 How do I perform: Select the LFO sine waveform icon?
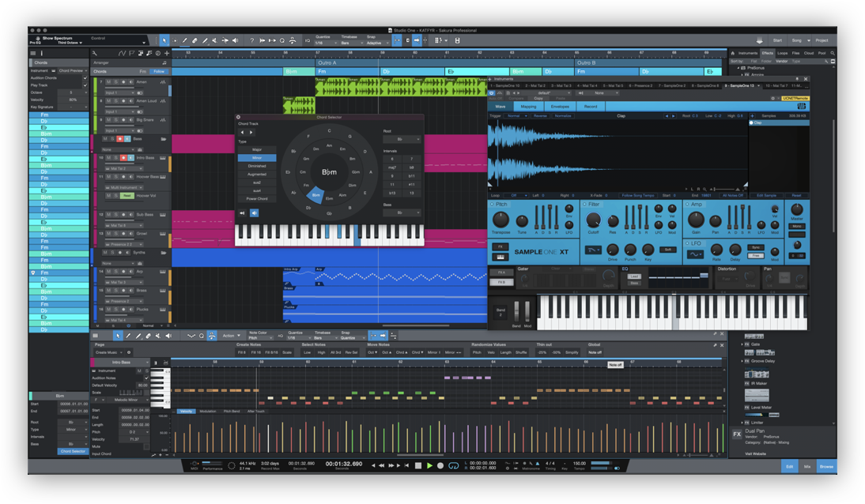point(695,254)
